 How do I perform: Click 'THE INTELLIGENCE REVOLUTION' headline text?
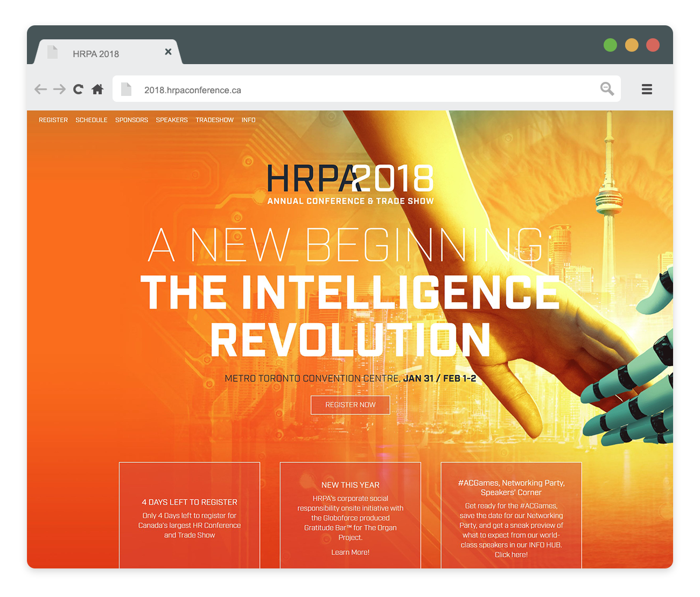(x=351, y=316)
